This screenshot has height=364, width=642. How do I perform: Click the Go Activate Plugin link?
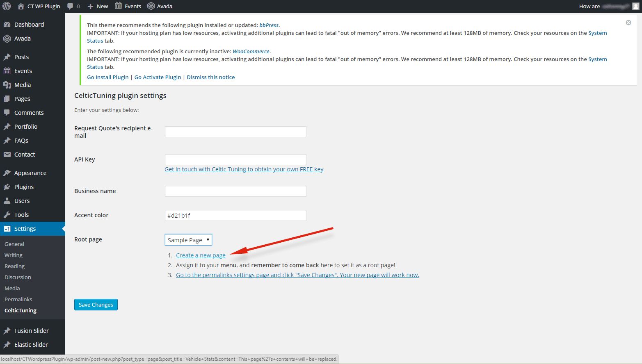[158, 77]
